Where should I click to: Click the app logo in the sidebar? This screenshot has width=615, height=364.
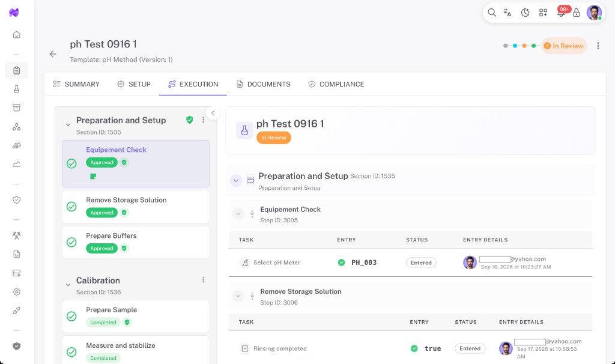(x=14, y=13)
